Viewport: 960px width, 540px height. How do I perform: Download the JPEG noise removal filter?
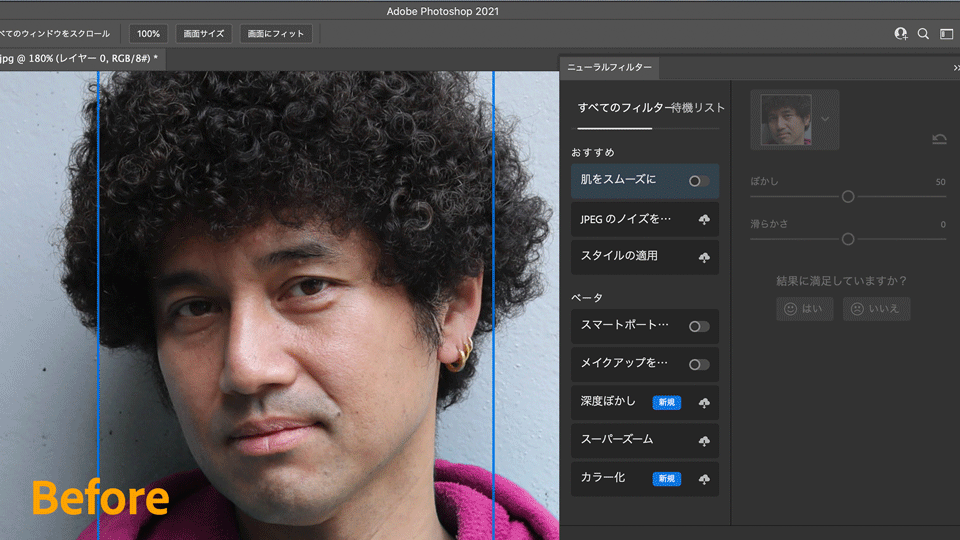tap(704, 219)
